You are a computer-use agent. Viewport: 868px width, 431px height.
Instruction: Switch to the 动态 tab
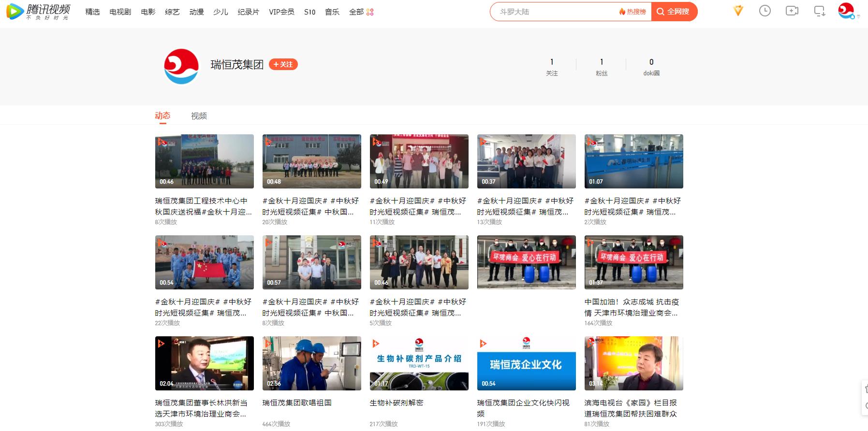coord(162,115)
